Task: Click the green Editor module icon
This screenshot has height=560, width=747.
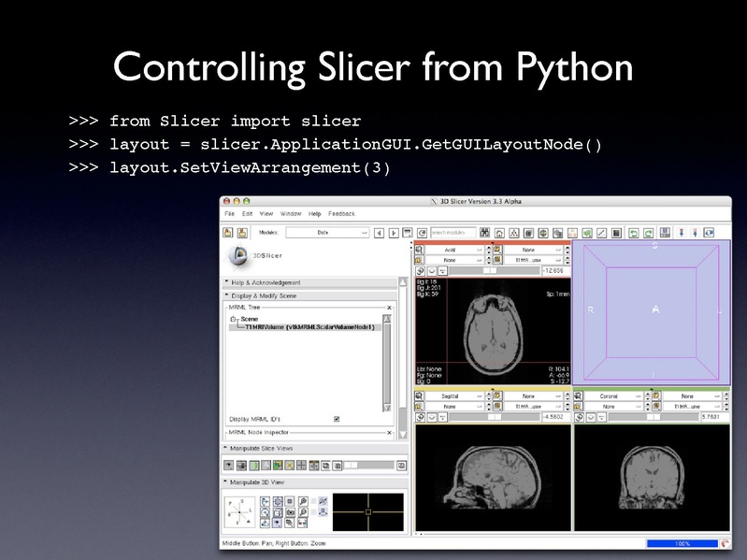Action: tap(587, 233)
